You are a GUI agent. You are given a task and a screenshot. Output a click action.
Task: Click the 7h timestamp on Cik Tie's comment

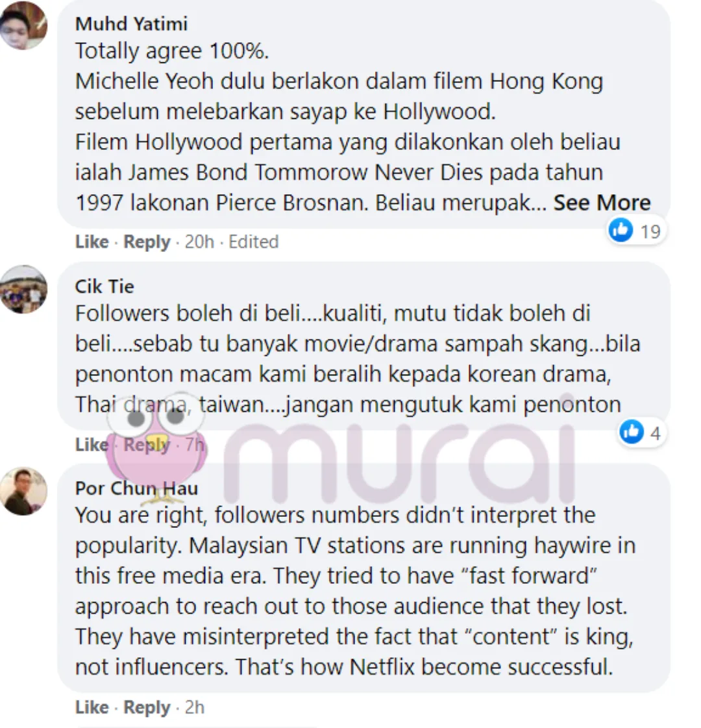tap(194, 444)
